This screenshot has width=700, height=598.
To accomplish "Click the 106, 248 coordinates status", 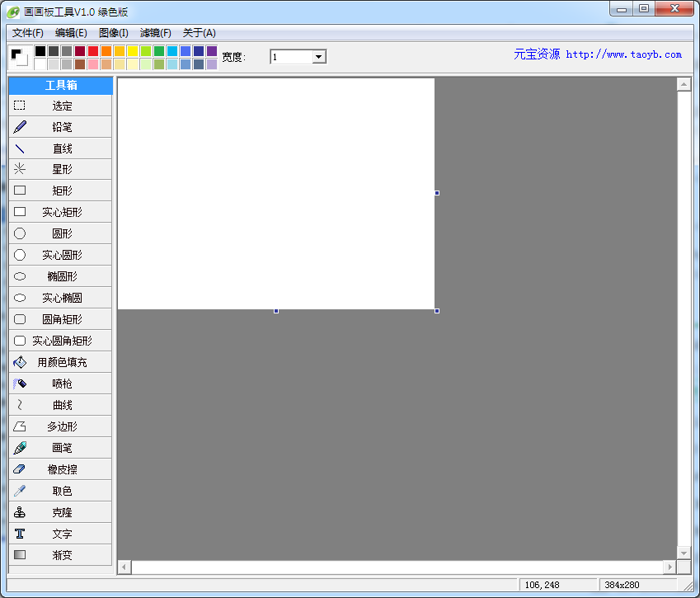I will coord(557,585).
